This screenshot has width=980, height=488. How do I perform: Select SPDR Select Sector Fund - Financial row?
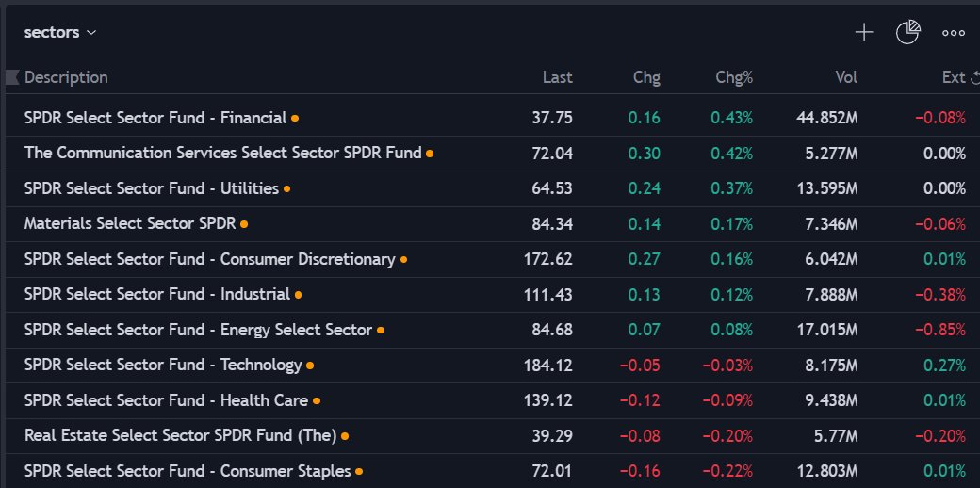[x=493, y=118]
